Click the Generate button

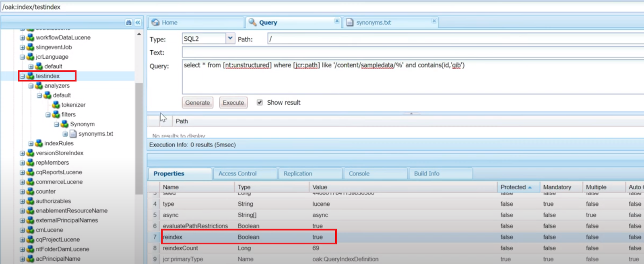[198, 103]
